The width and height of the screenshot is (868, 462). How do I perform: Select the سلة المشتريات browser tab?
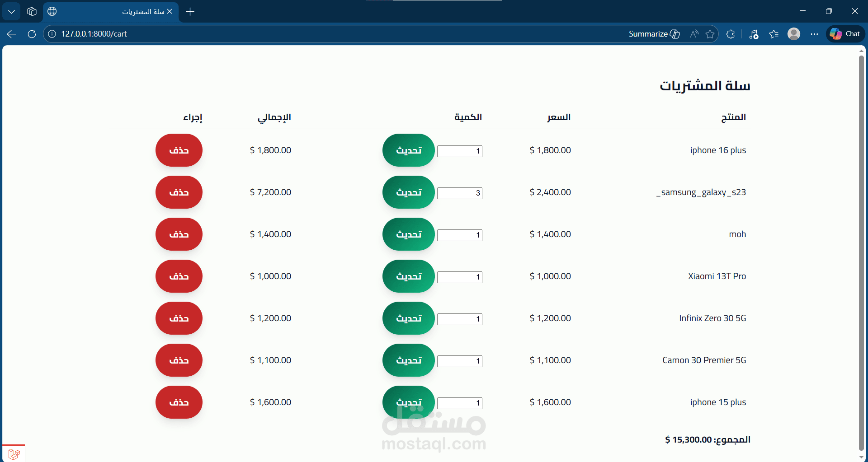pos(111,12)
